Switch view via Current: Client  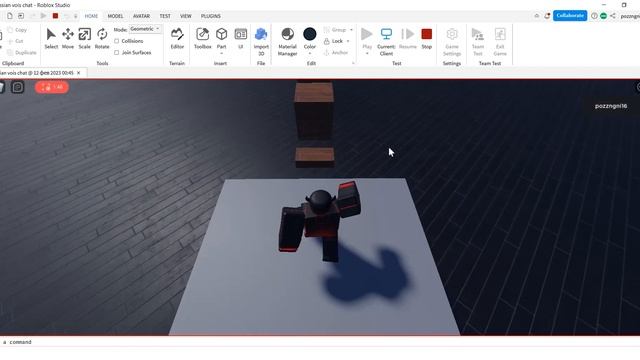click(386, 42)
